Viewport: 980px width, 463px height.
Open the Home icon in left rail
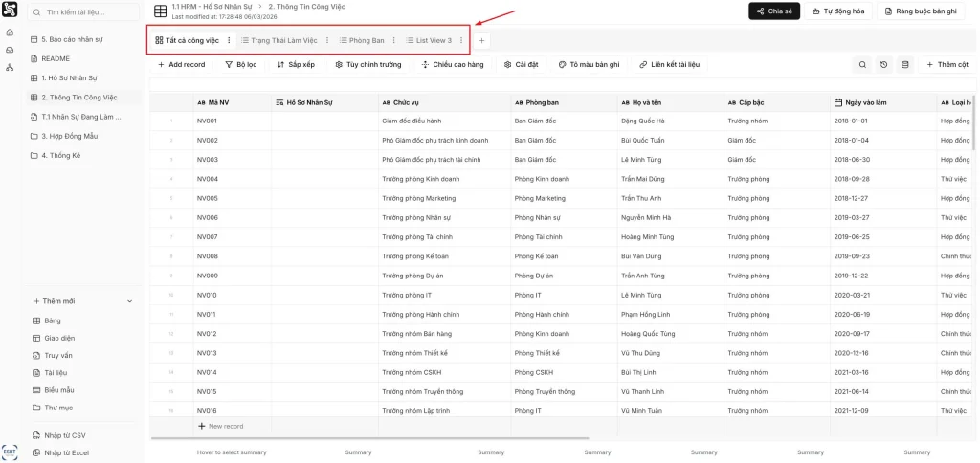tap(10, 33)
